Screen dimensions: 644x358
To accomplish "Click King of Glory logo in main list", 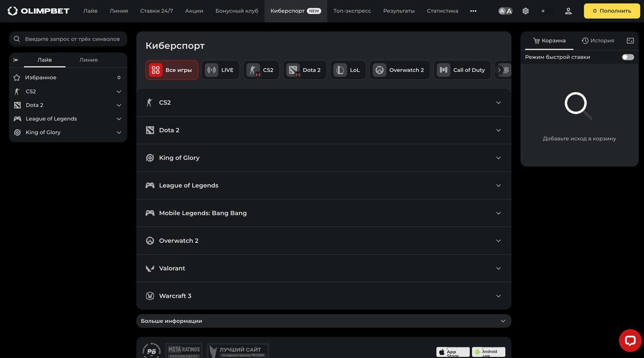I will (x=150, y=158).
